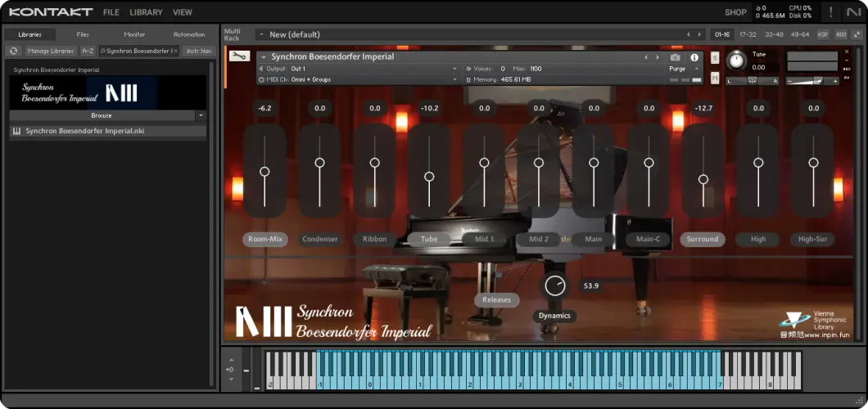The height and width of the screenshot is (409, 868).
Task: Click the Manage Libraries button
Action: [x=51, y=51]
